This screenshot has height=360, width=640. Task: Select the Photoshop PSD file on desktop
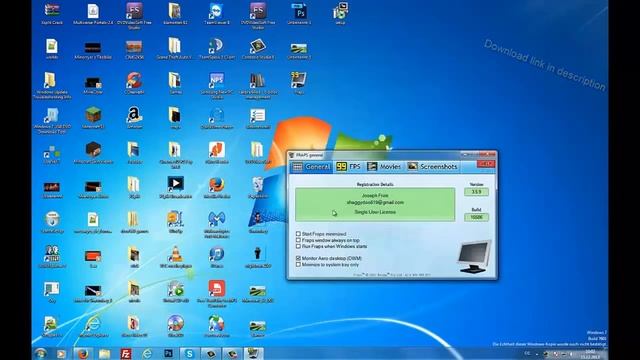(299, 13)
